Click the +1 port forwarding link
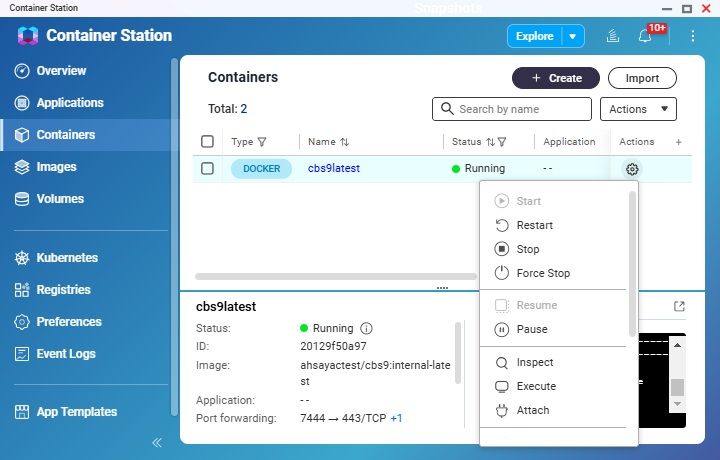Screen dimensions: 720x460 [x=396, y=418]
